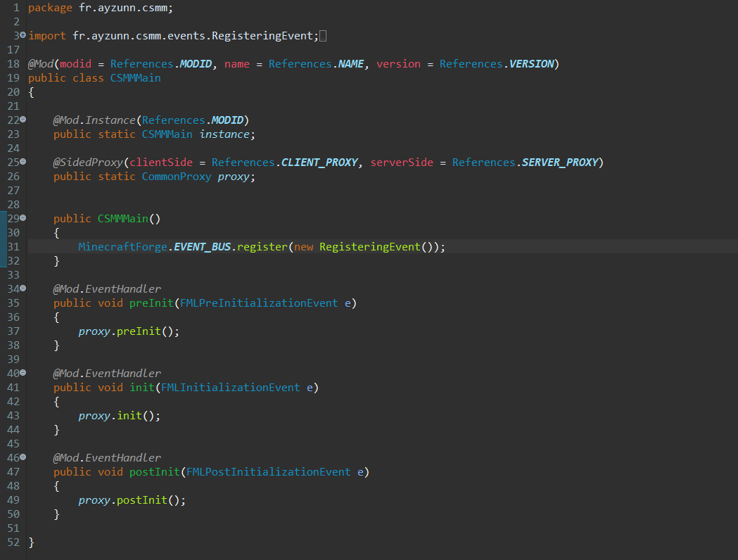Collapse the preInit method fold at line 34

[x=23, y=288]
